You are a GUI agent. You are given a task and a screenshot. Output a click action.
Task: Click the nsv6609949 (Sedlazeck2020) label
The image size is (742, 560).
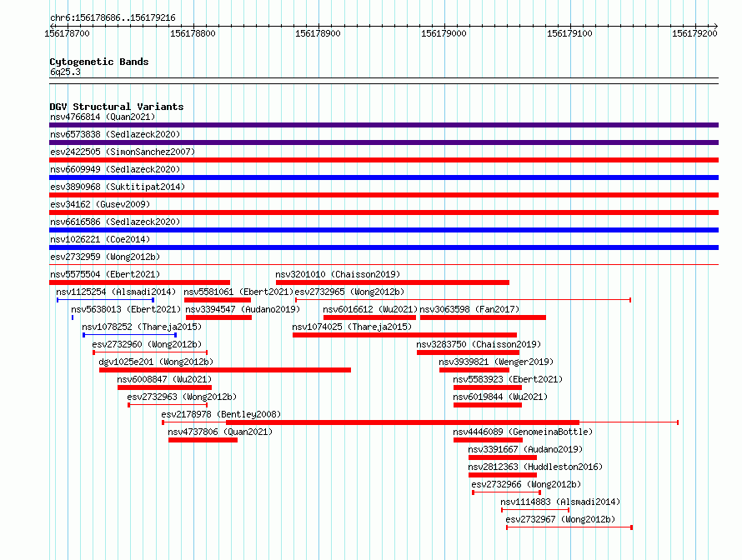pos(115,169)
